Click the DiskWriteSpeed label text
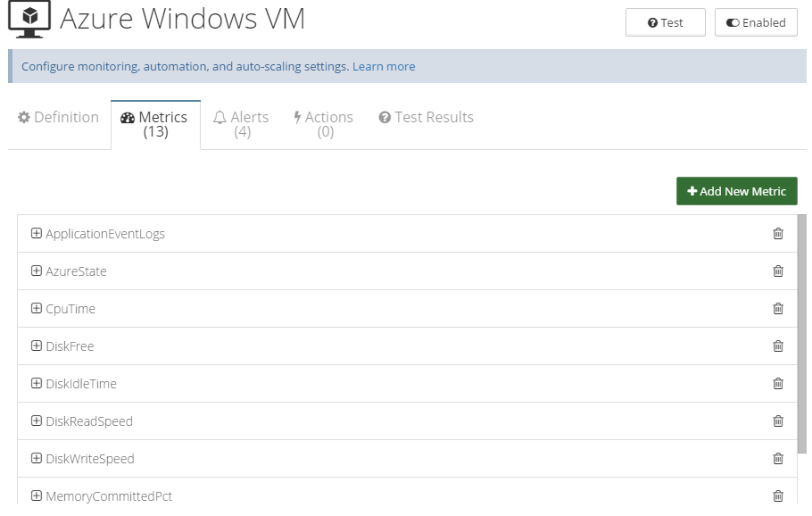The image size is (812, 516). point(90,459)
